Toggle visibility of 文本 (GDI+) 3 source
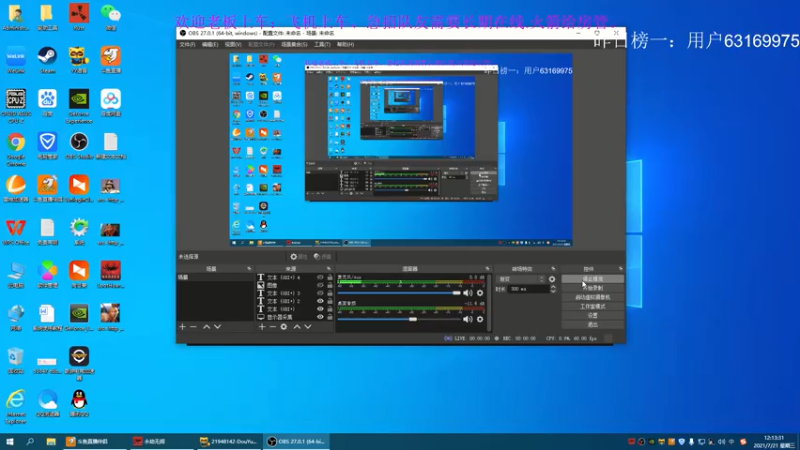Image resolution: width=800 pixels, height=450 pixels. pos(320,293)
